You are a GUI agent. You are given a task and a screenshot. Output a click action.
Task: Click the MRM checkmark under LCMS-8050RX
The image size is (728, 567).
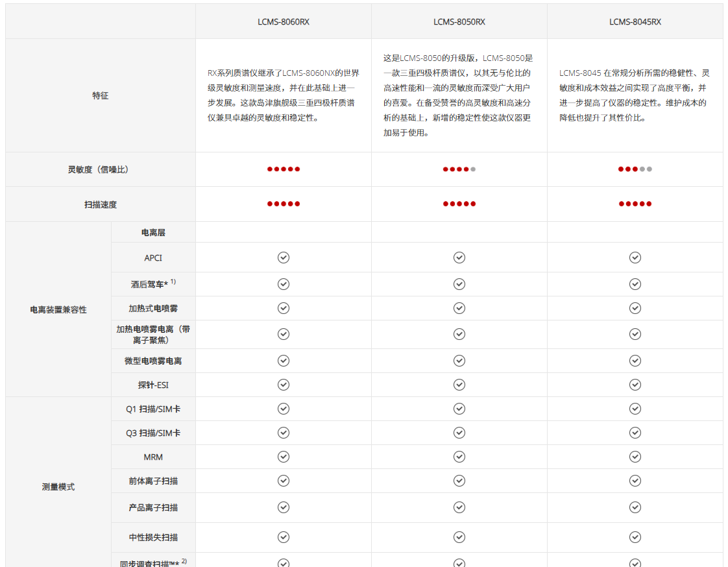459,456
